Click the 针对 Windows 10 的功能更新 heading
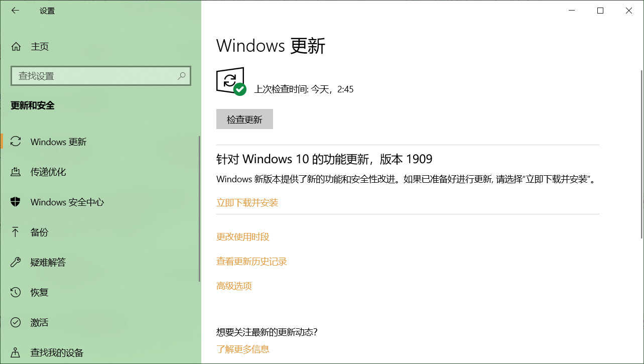 (324, 159)
